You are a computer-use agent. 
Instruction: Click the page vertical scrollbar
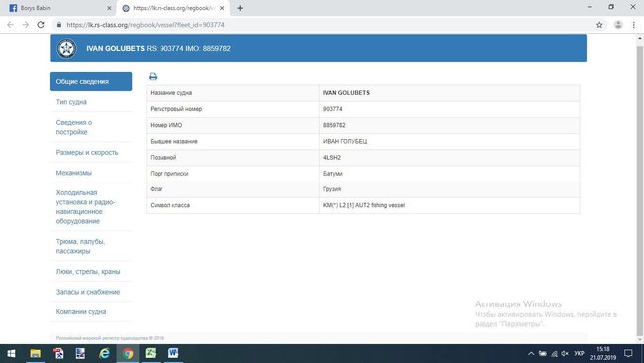pyautogui.click(x=639, y=189)
